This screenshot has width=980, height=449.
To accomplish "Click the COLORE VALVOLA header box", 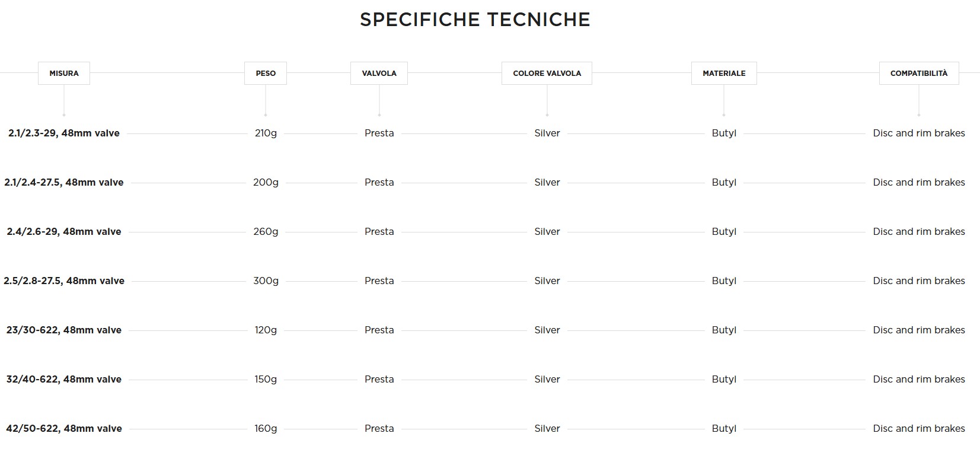I will (x=547, y=74).
